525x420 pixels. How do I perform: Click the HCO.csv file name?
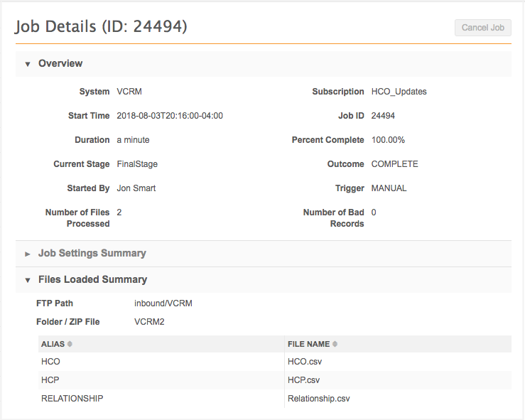(305, 362)
